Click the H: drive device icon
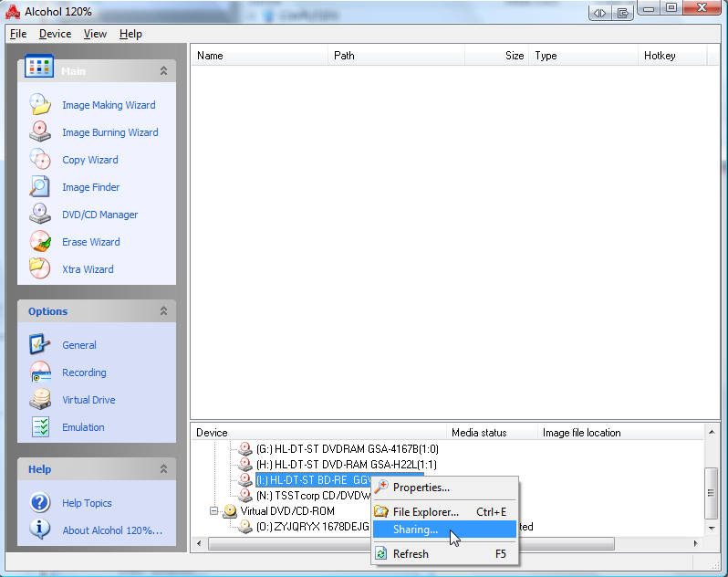Viewport: 728px width, 577px height. pos(245,464)
